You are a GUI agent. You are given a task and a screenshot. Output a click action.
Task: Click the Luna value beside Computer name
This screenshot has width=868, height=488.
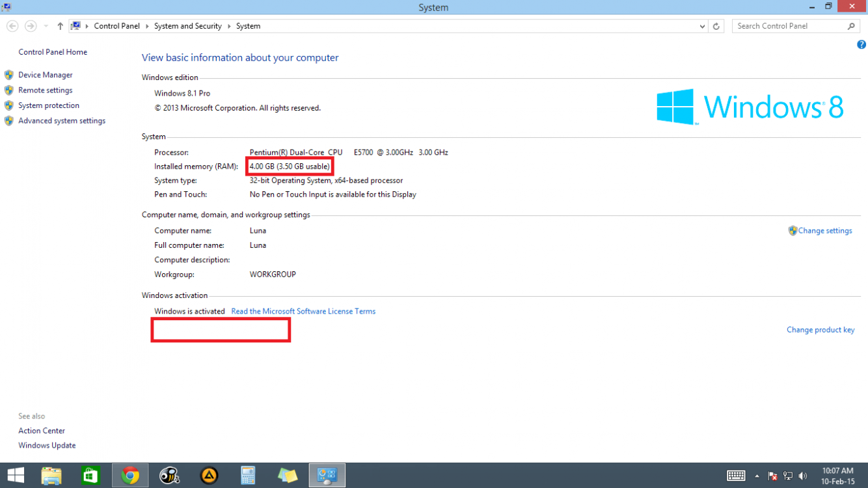(x=258, y=231)
